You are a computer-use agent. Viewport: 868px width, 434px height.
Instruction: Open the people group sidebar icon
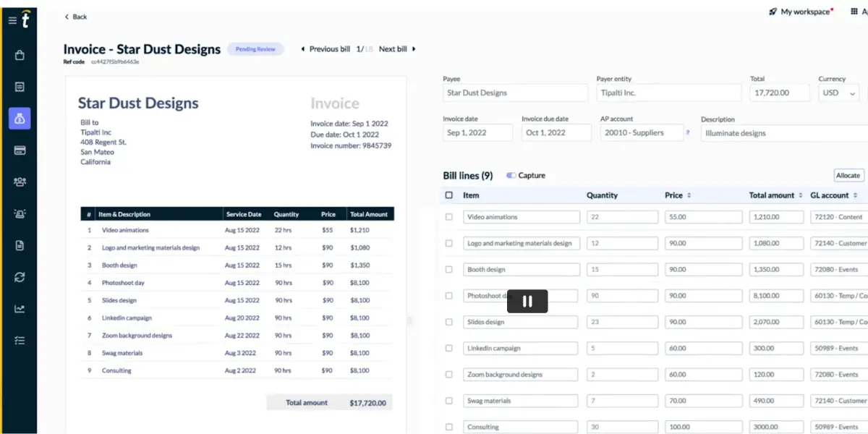point(20,182)
